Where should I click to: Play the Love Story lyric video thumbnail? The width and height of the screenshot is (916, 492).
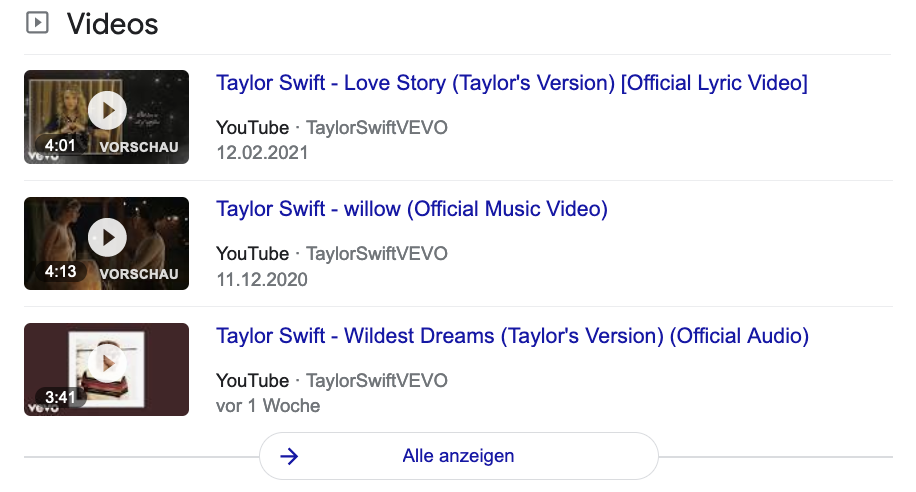coord(107,110)
